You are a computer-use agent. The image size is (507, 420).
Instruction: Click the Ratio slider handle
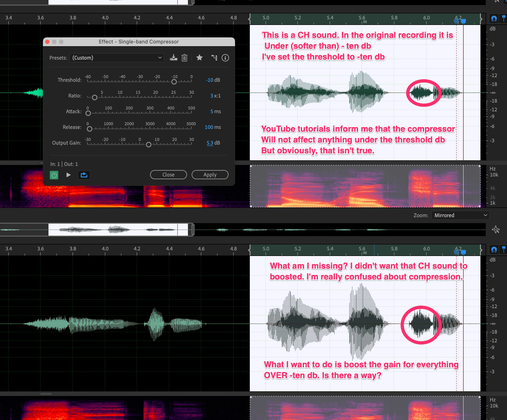(95, 97)
